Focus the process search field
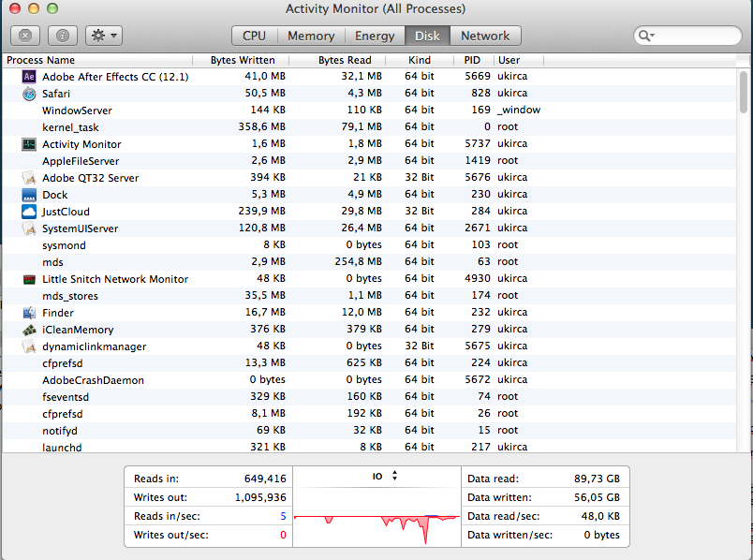 point(687,36)
